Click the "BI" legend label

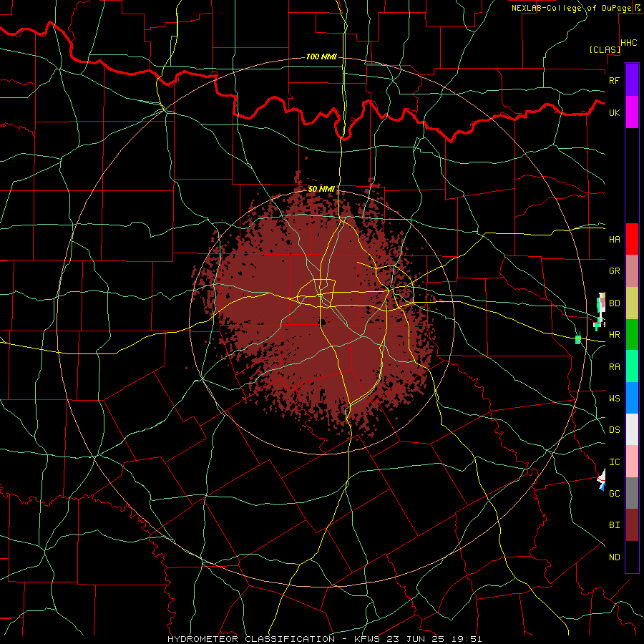coord(614,525)
